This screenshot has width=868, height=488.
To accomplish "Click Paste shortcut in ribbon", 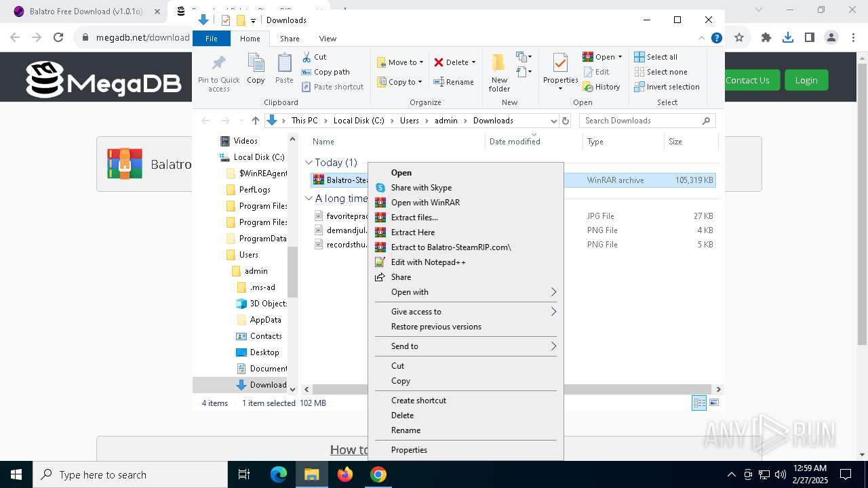I will [332, 87].
